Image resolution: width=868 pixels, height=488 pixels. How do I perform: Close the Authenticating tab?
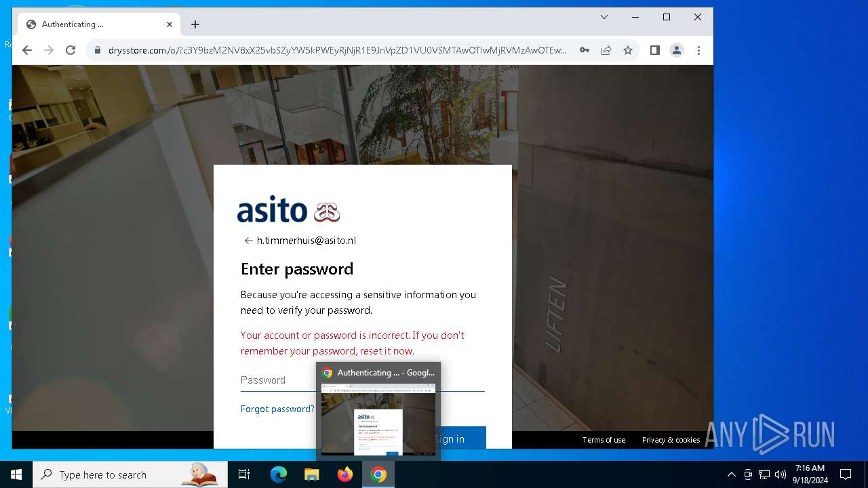tap(170, 24)
